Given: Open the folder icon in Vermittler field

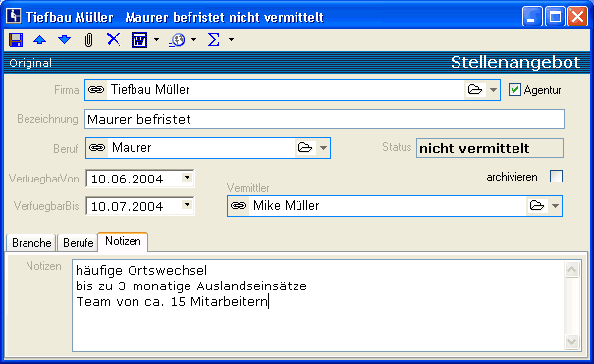Looking at the screenshot, I should (537, 206).
